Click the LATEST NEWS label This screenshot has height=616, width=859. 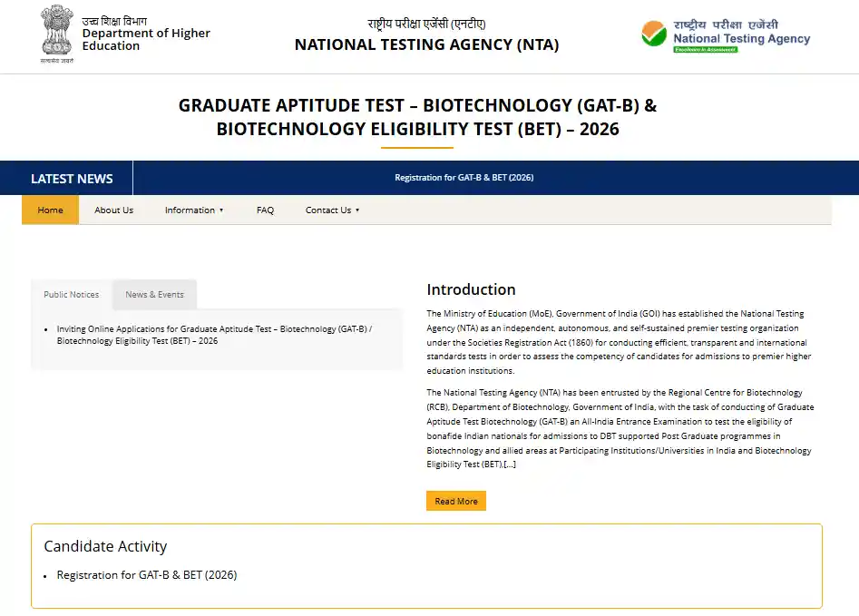(x=72, y=178)
